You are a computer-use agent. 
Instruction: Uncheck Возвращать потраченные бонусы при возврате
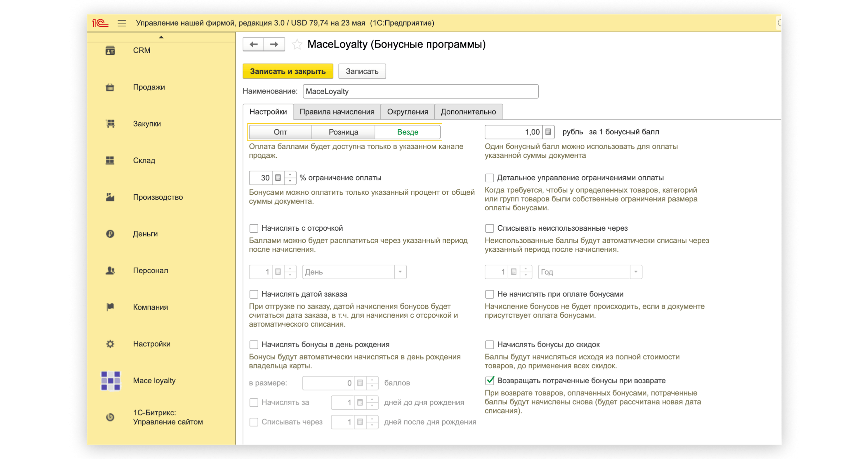pos(490,381)
